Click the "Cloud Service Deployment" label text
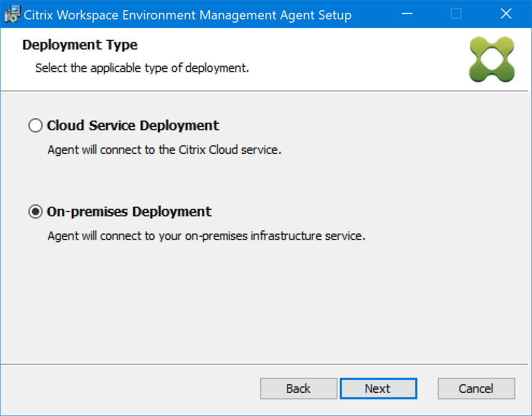Viewport: 532px width, 416px height. pos(133,126)
